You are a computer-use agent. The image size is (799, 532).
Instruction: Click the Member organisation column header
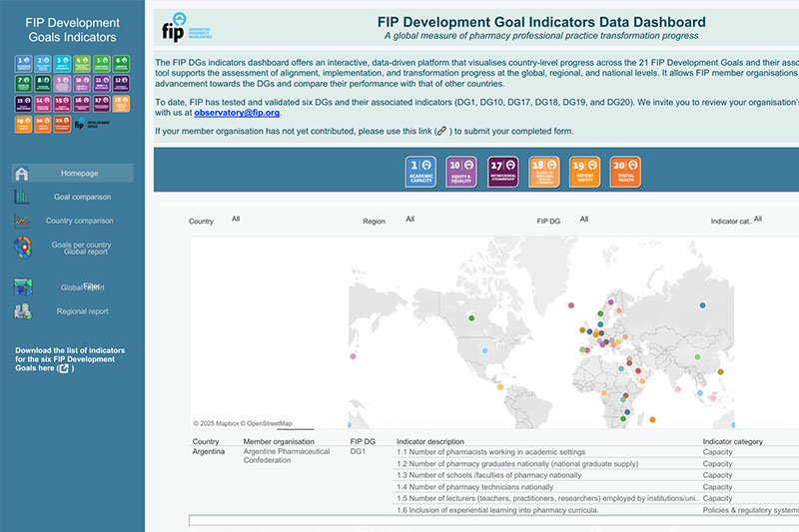pos(279,441)
